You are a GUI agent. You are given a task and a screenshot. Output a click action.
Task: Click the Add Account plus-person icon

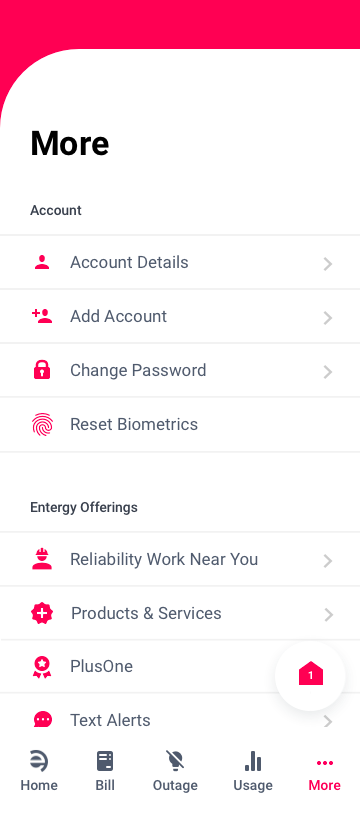[x=42, y=316]
